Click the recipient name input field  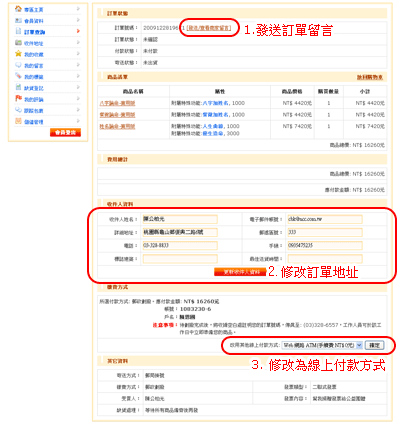tap(180, 219)
